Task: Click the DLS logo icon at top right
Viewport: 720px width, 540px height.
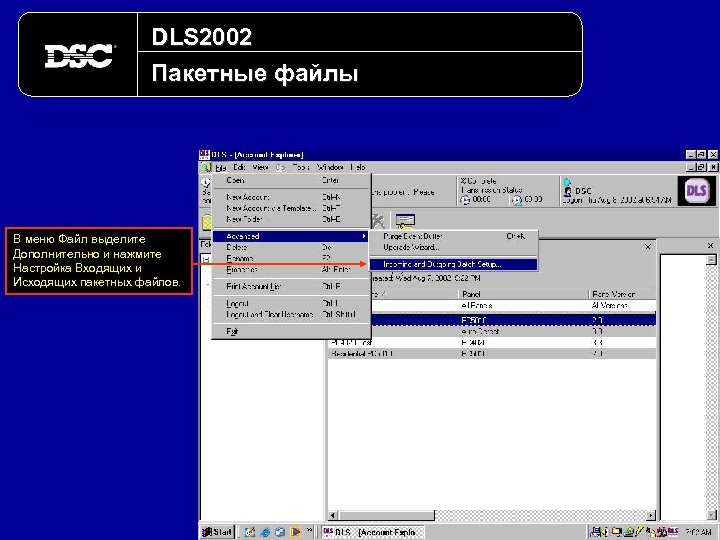Action: 696,190
